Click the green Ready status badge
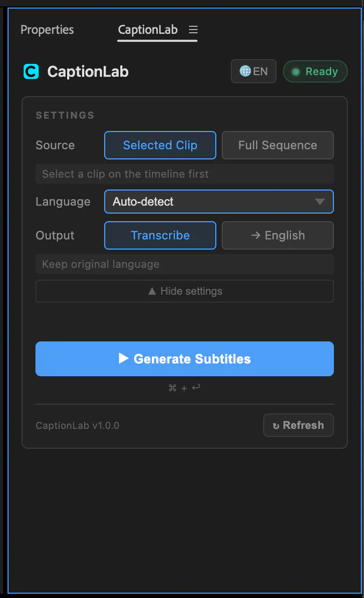Viewport: 364px width, 598px height. click(x=315, y=71)
